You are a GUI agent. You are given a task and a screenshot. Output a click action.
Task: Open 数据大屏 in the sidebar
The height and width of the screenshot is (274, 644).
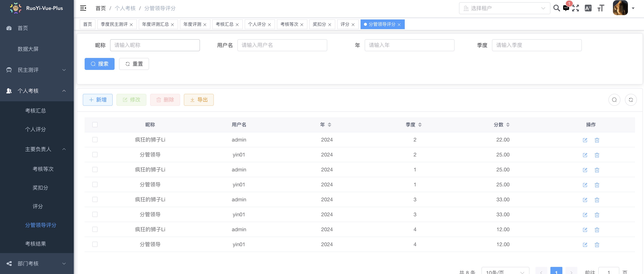(37, 49)
